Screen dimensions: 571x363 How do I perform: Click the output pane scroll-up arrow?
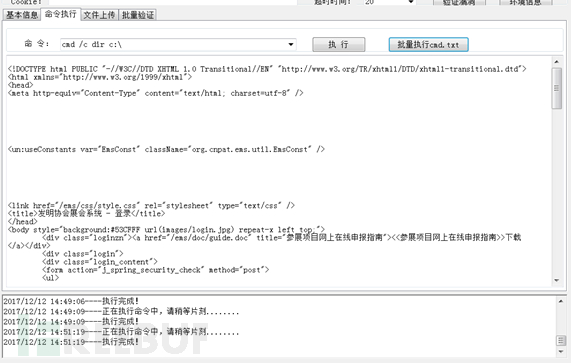coord(556,62)
